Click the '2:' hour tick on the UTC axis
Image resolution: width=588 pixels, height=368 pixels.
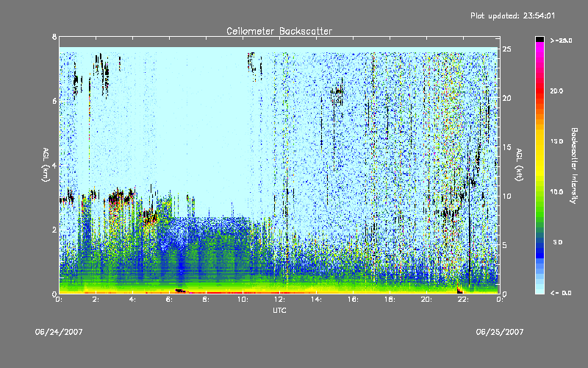click(96, 300)
